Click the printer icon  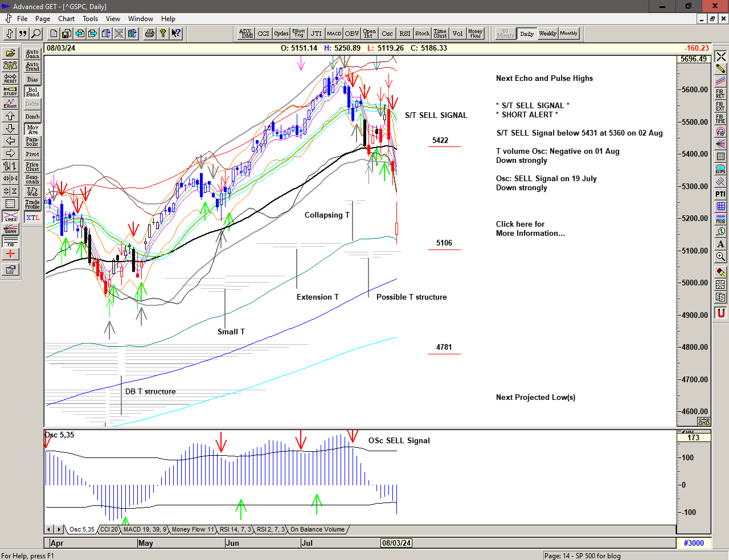(x=149, y=34)
